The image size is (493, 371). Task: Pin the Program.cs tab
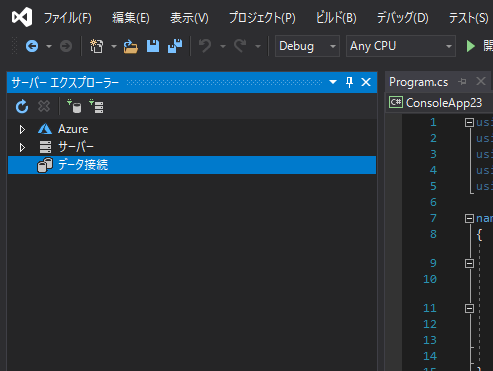(462, 81)
